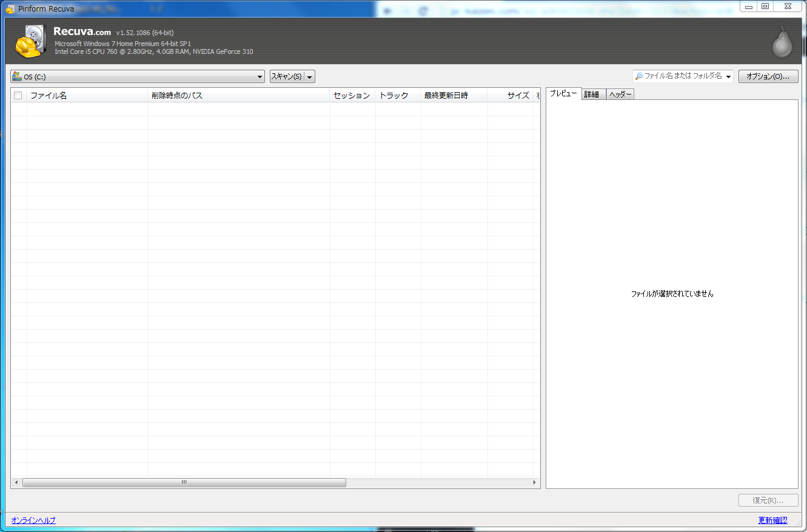This screenshot has width=807, height=532.
Task: Switch to the プレビュー tab
Action: 563,93
